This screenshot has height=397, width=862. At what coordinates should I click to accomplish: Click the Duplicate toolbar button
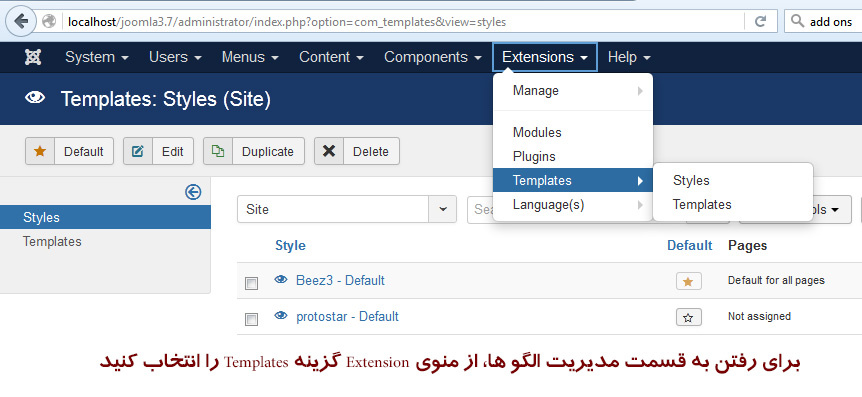pyautogui.click(x=254, y=151)
